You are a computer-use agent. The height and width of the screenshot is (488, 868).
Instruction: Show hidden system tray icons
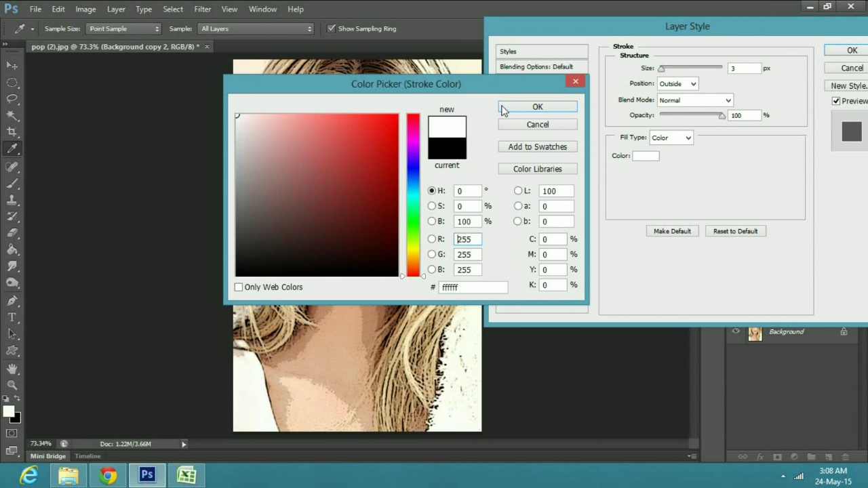783,476
